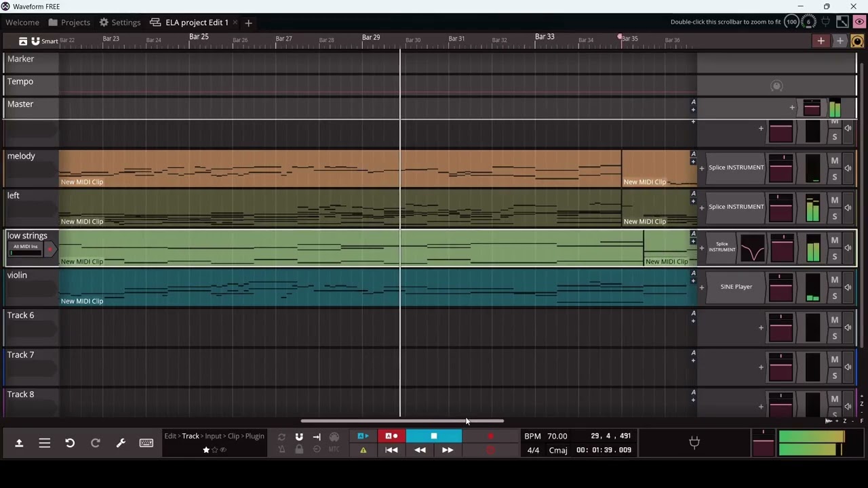The image size is (868, 488).
Task: Click the automation read A-play button
Action: click(x=363, y=436)
